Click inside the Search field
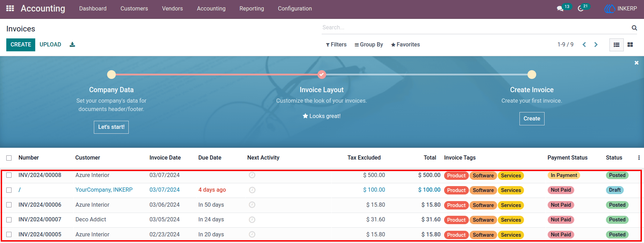 474,28
